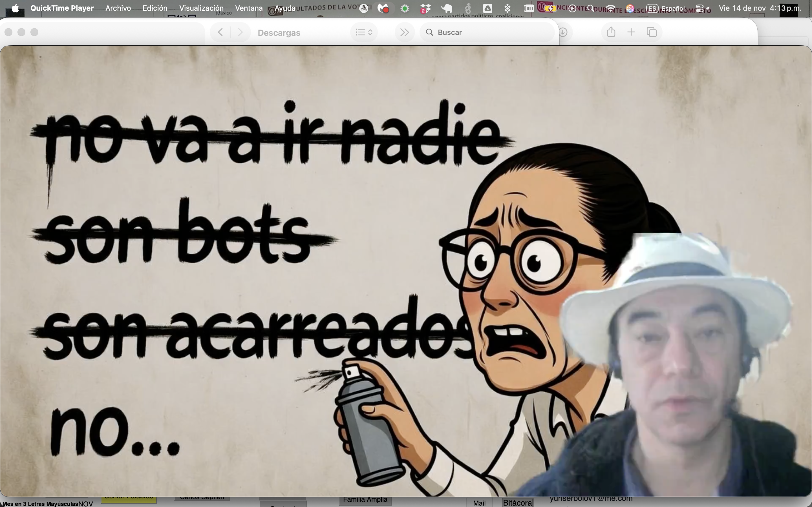Screen dimensions: 812x507
Task: Open Spotlight search magnifier in menu bar
Action: pos(590,8)
